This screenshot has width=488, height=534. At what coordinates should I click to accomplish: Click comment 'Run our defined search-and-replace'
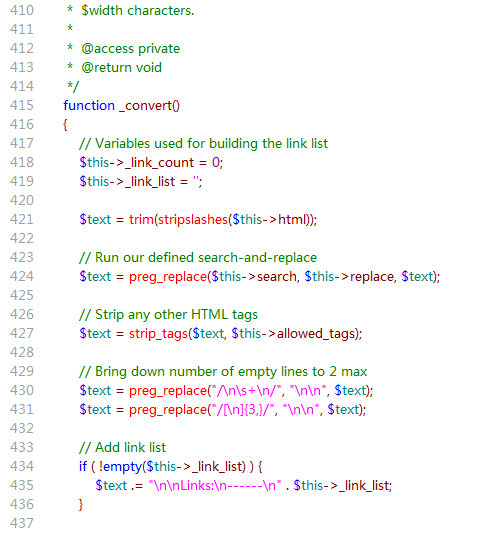tap(206, 258)
